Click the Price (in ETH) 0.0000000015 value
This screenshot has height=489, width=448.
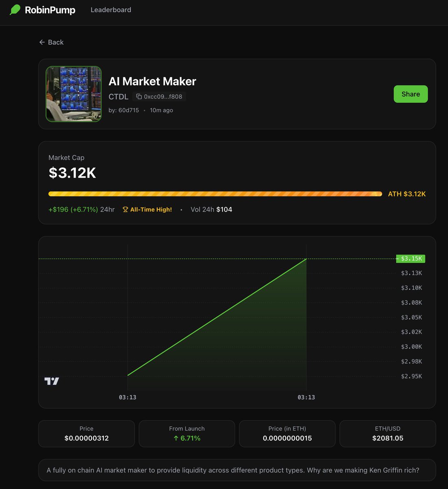(x=288, y=438)
